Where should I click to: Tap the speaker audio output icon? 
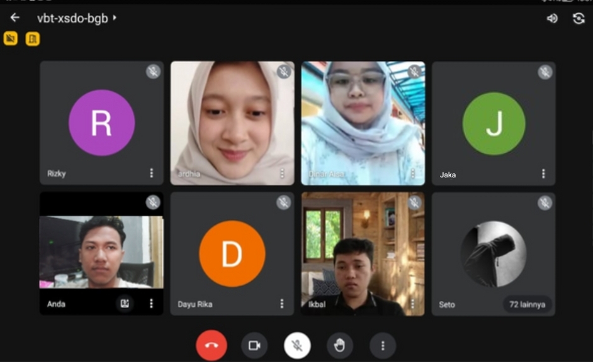[552, 18]
